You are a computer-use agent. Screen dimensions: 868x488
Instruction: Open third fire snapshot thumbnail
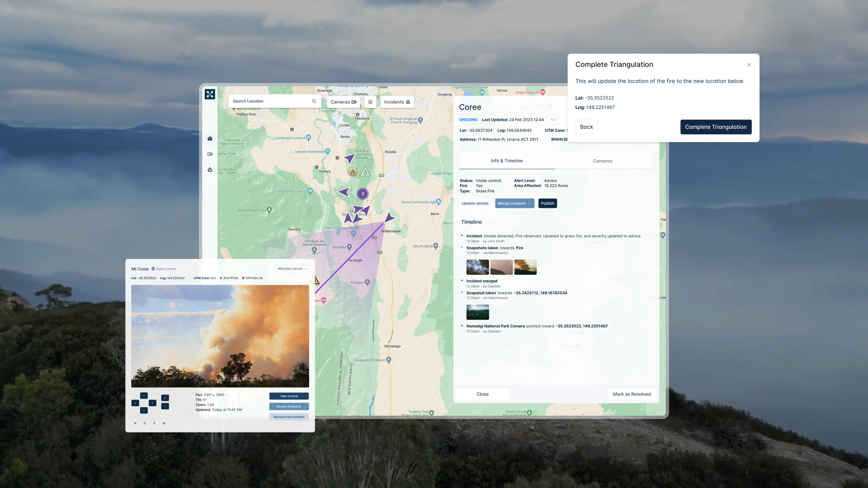(525, 267)
